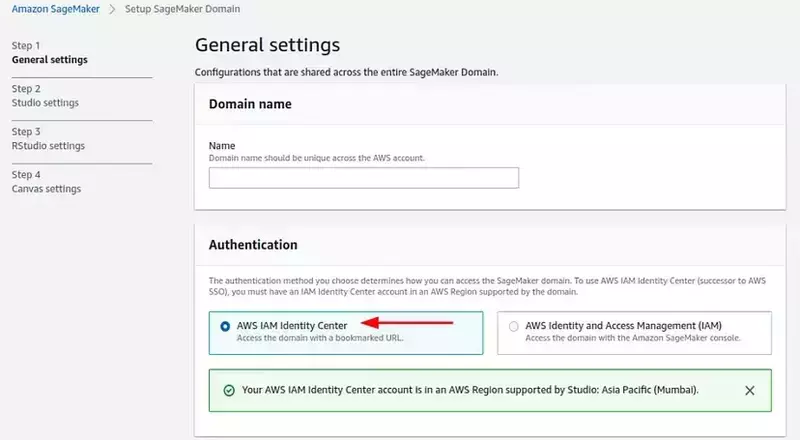
Task: Select the AWS IAM Identity Center radio button
Action: 224,326
